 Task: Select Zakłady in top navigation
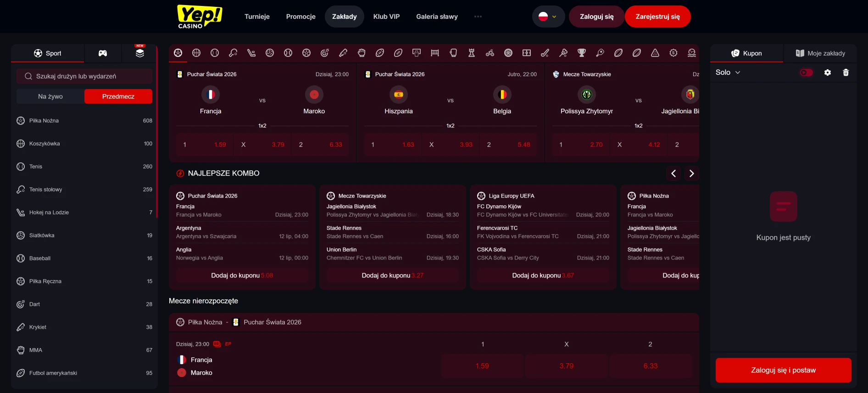click(x=345, y=17)
